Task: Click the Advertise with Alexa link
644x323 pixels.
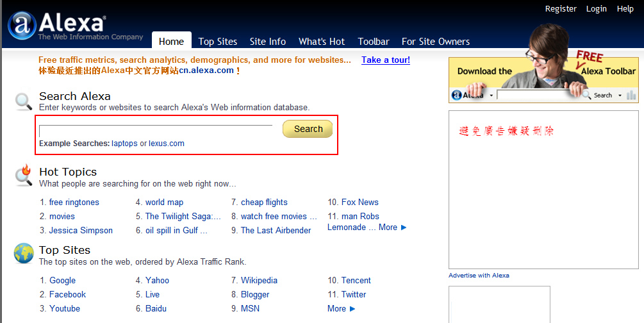Action: [x=479, y=276]
